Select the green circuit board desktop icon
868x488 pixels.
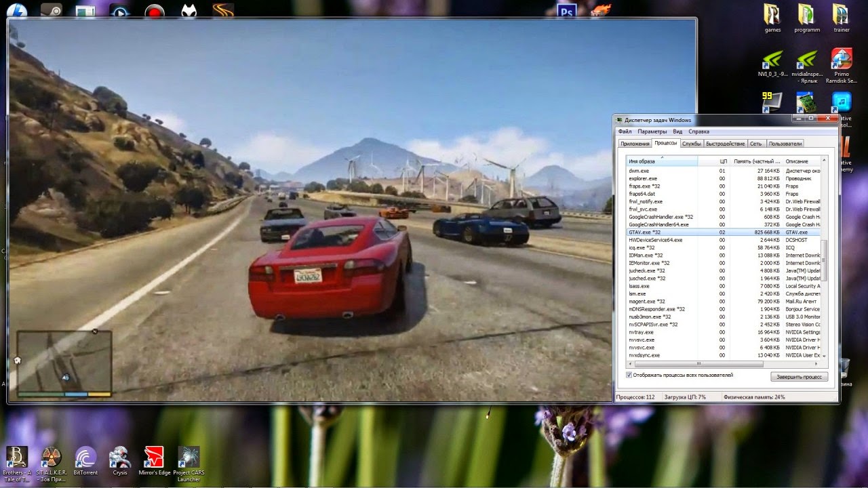pos(806,102)
